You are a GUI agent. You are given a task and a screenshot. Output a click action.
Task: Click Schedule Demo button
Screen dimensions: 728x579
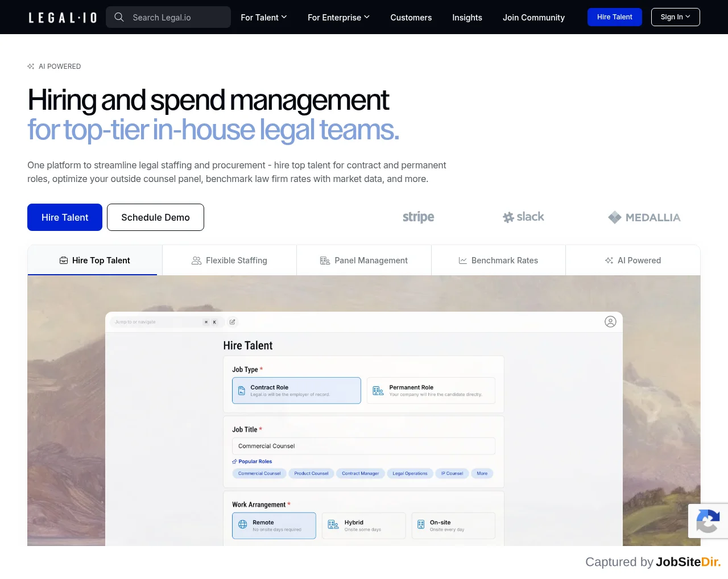tap(155, 217)
